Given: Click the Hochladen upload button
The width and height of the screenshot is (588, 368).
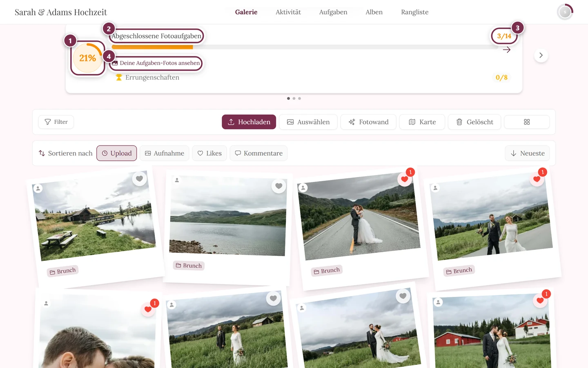Looking at the screenshot, I should [x=249, y=122].
